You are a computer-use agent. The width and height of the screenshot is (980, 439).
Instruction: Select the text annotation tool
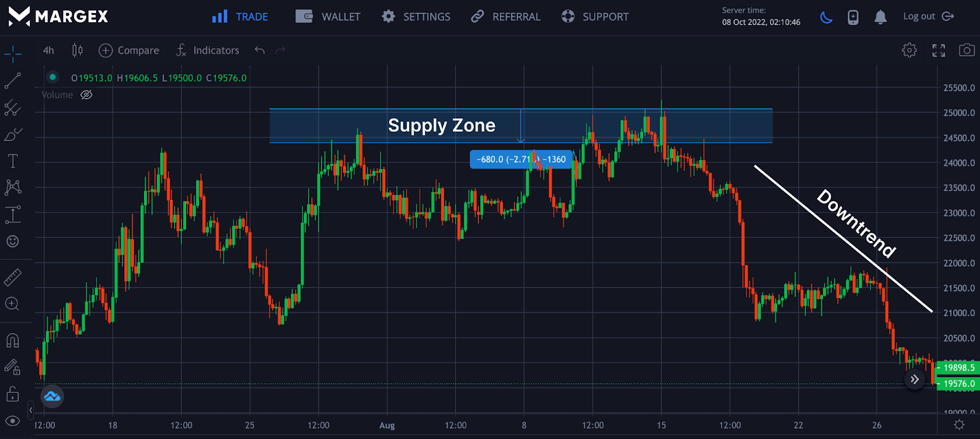tap(13, 161)
